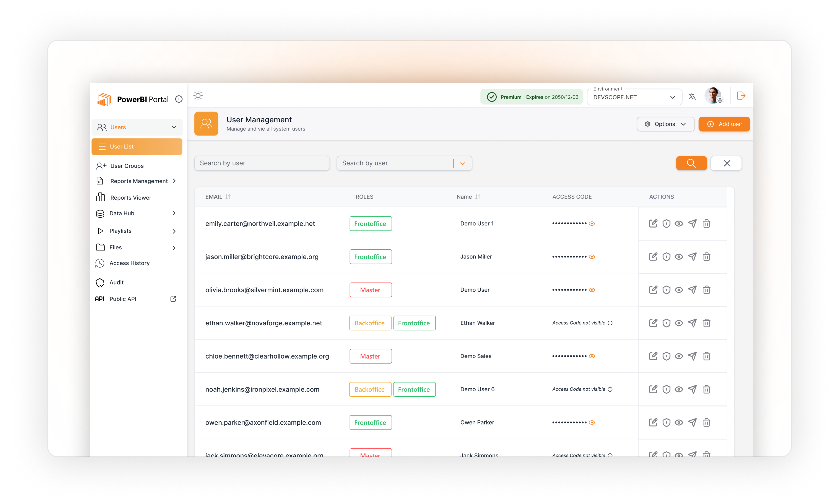Delete ethan.walker with trash icon

[x=706, y=323]
